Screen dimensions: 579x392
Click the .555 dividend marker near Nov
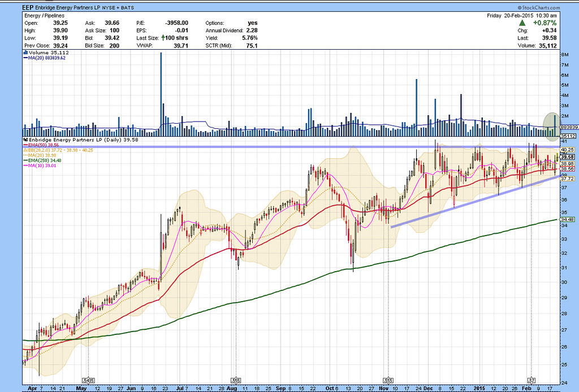[388, 380]
